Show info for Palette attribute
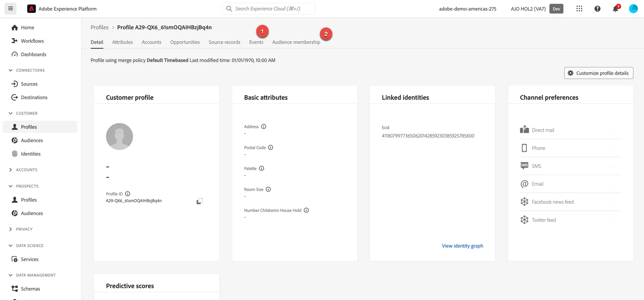644x300 pixels. pos(262,168)
